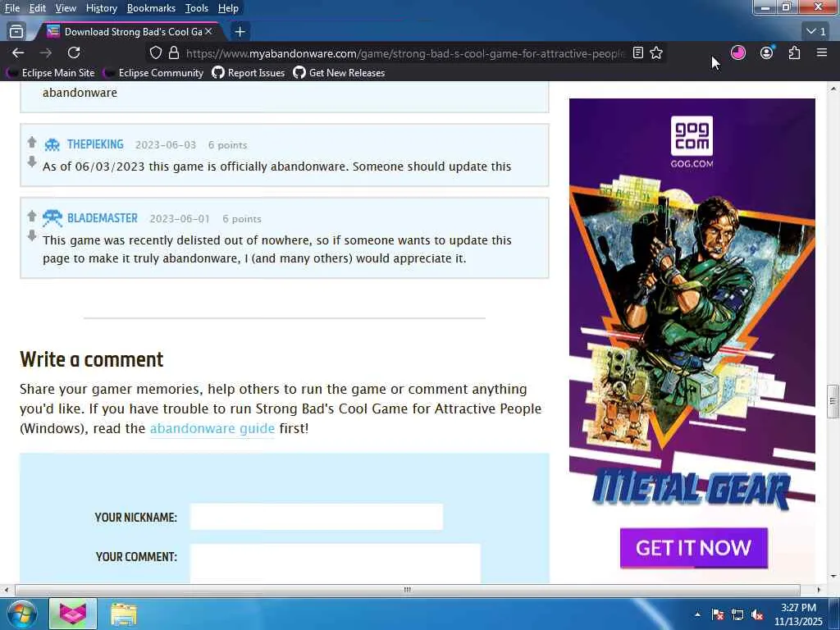Follow the abandonware guide link
Image resolution: width=840 pixels, height=630 pixels.
point(212,428)
